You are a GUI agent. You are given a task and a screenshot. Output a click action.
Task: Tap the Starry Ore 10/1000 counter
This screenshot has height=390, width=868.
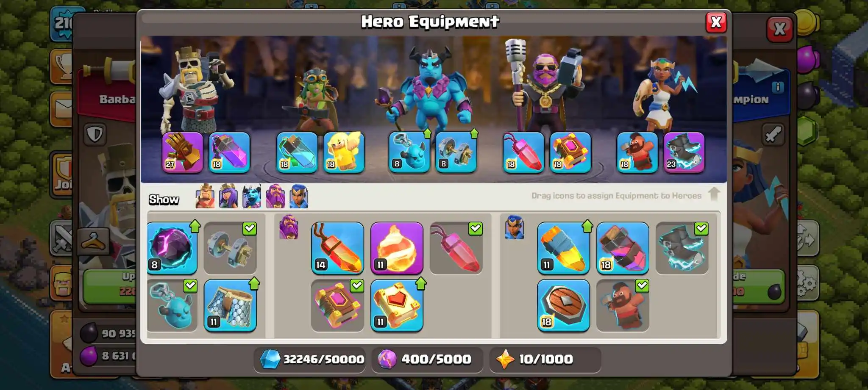545,360
